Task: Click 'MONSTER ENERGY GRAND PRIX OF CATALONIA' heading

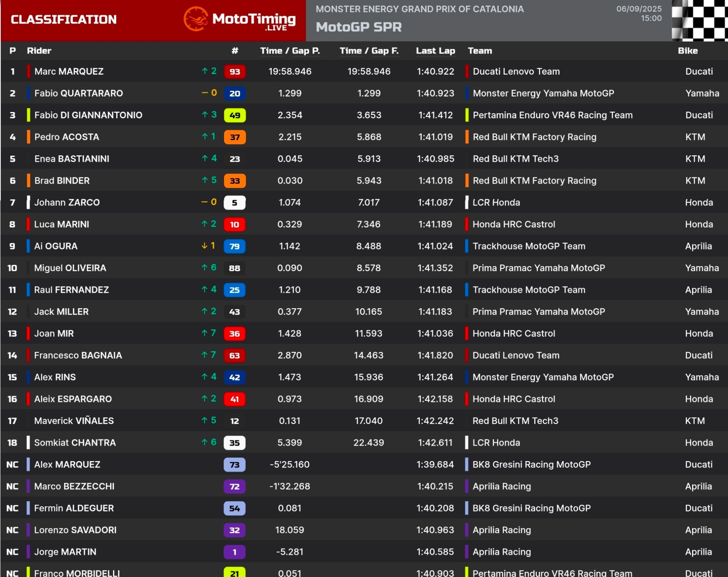Action: pyautogui.click(x=420, y=9)
